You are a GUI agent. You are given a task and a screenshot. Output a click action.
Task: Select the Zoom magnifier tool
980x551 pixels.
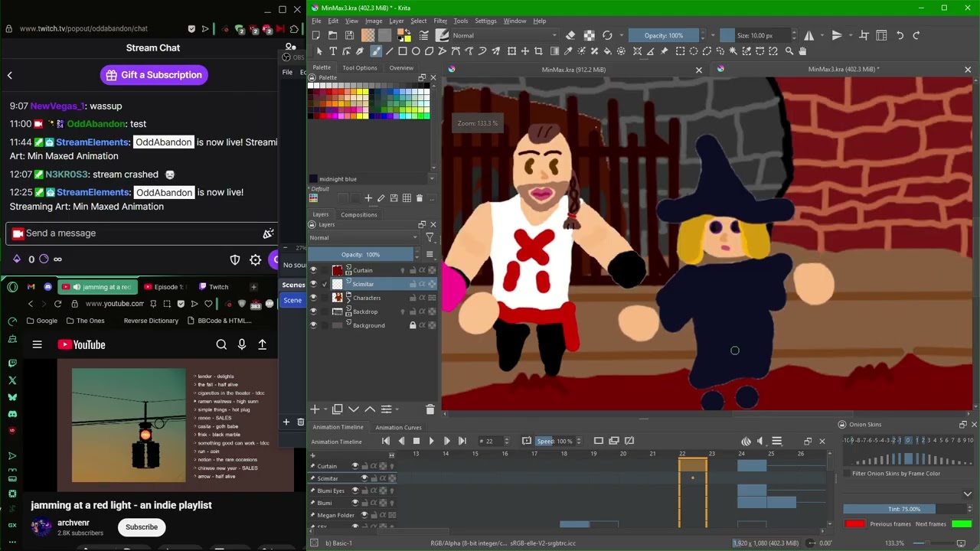click(x=789, y=51)
